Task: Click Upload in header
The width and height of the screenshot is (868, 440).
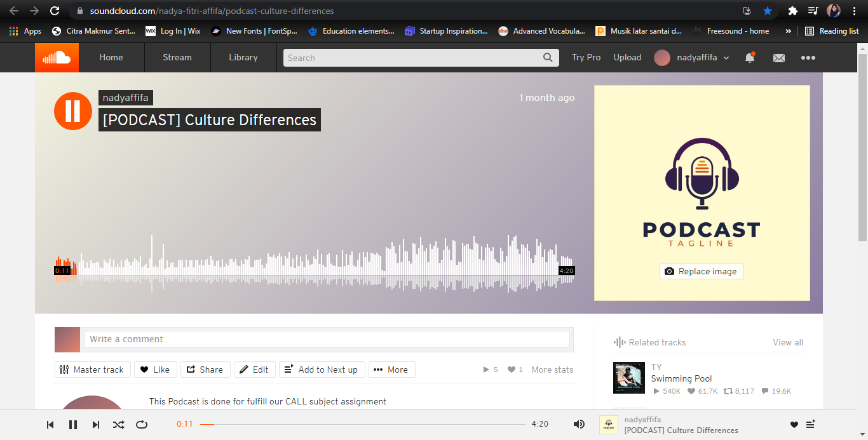Action: coord(627,58)
